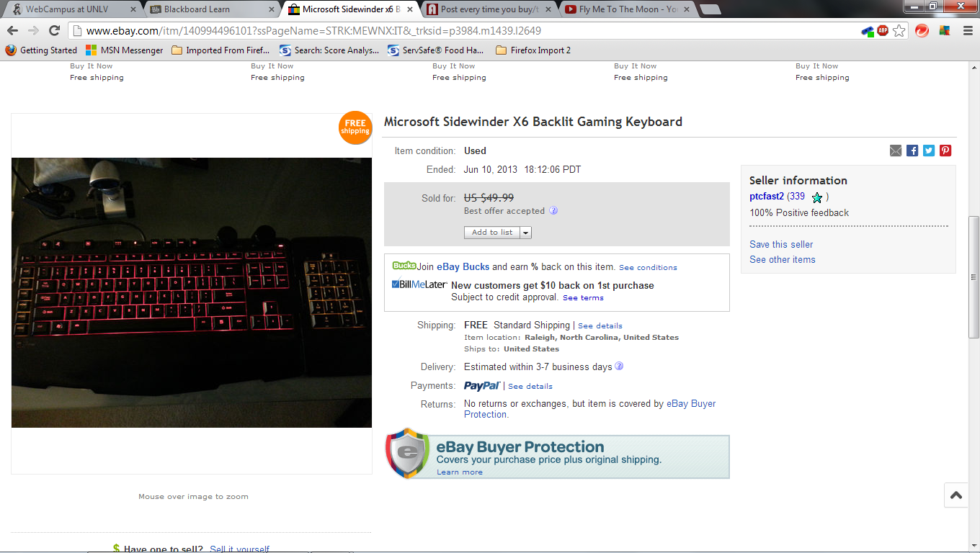The width and height of the screenshot is (980, 553).
Task: Click See other items link
Action: [783, 259]
